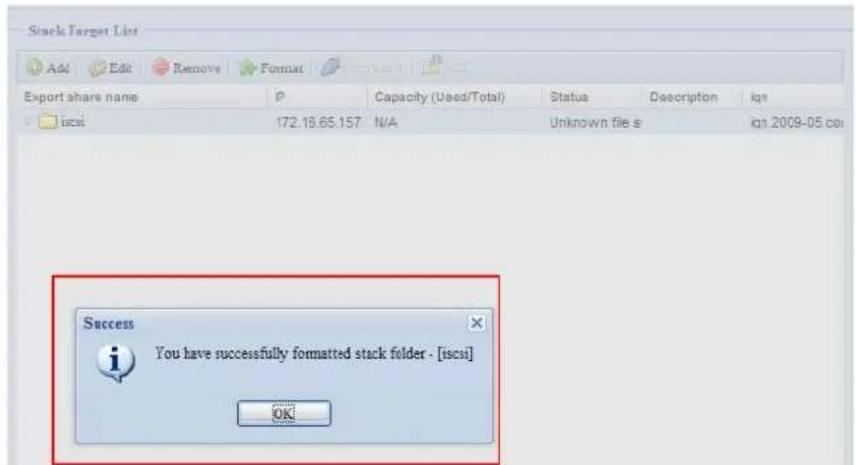Select the yellow iscsi folder icon
The height and width of the screenshot is (465, 856).
point(47,122)
